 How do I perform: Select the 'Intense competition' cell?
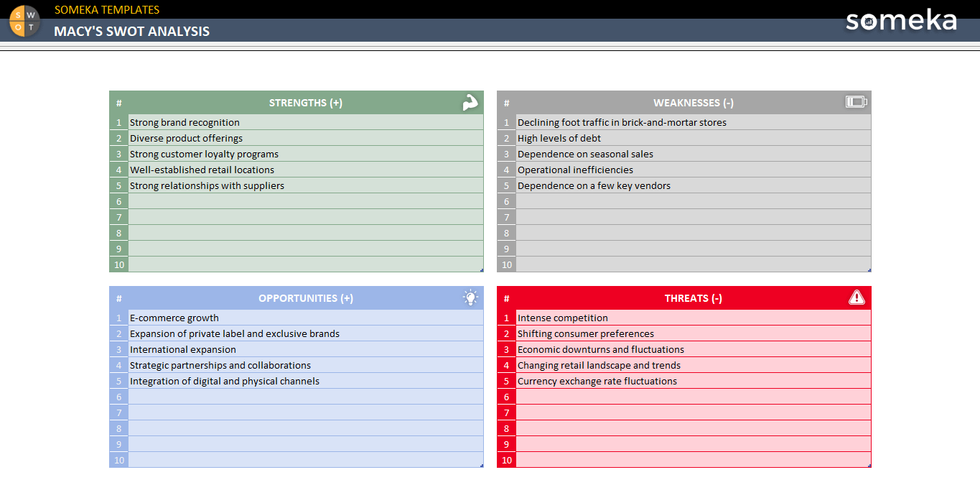tap(694, 318)
